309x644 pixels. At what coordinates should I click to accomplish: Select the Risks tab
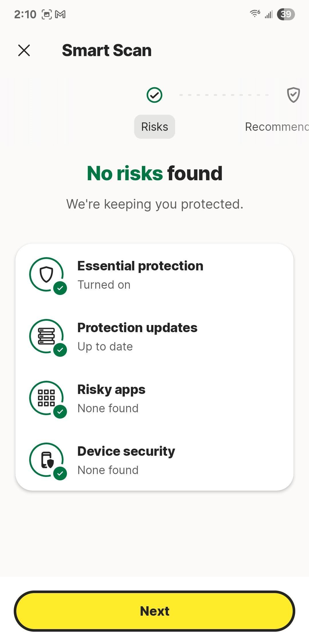click(x=154, y=127)
